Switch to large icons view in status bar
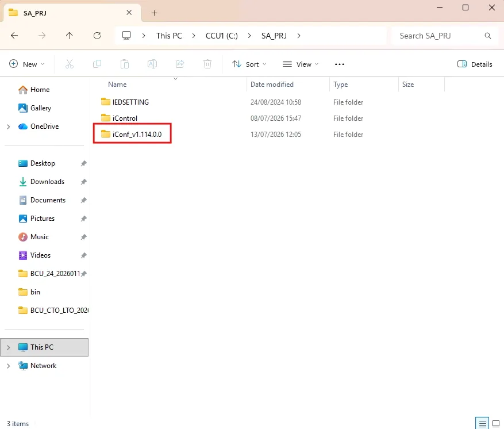 [496, 424]
